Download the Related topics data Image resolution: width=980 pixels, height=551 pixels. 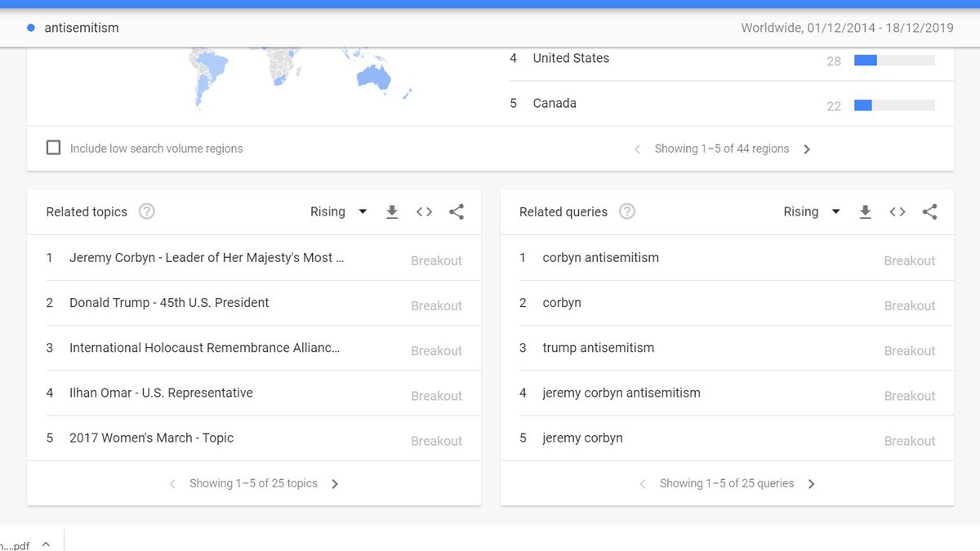click(x=392, y=212)
